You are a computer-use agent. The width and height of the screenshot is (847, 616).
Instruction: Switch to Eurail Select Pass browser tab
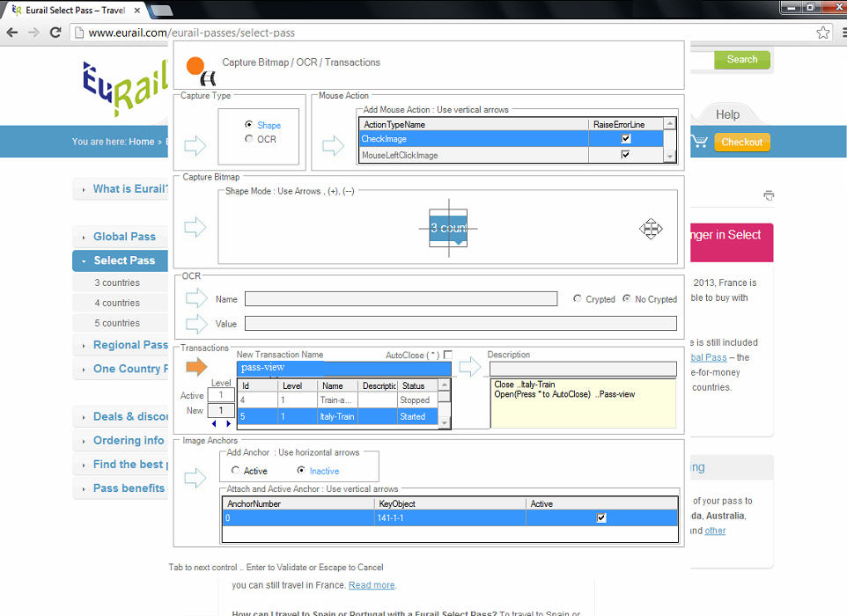click(x=76, y=11)
